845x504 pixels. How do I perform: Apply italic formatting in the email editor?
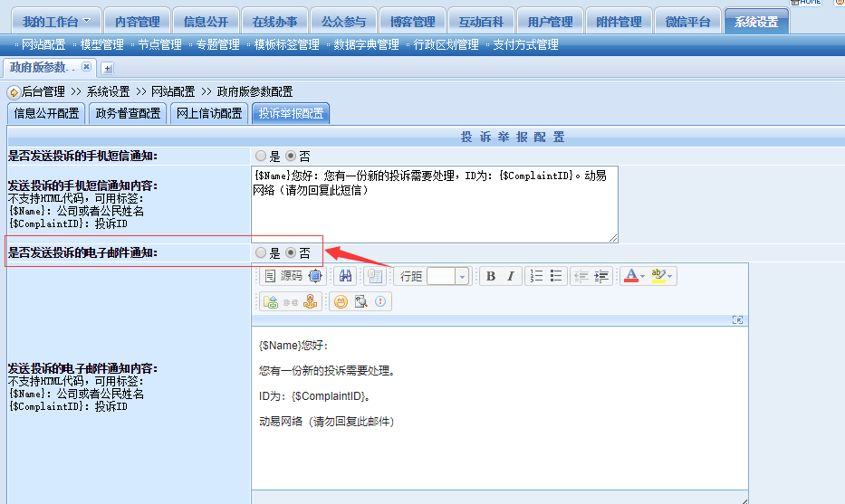tap(510, 276)
